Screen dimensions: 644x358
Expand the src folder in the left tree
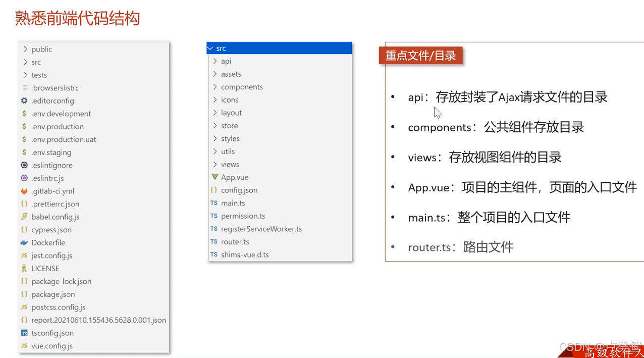[25, 62]
